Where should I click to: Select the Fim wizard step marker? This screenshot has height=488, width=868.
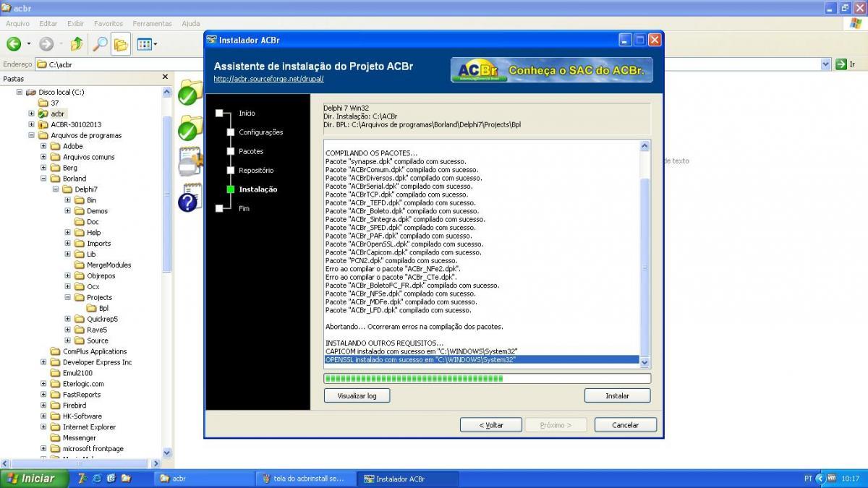click(219, 208)
